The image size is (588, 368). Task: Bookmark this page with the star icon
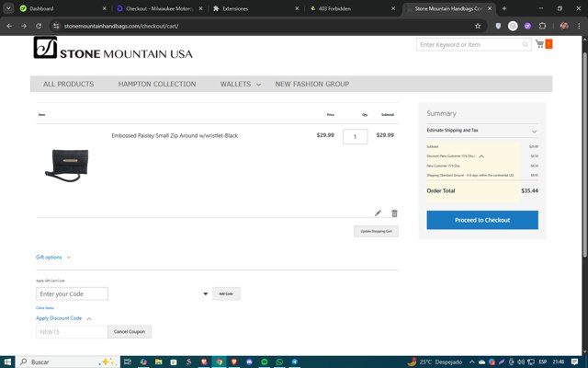[478, 26]
